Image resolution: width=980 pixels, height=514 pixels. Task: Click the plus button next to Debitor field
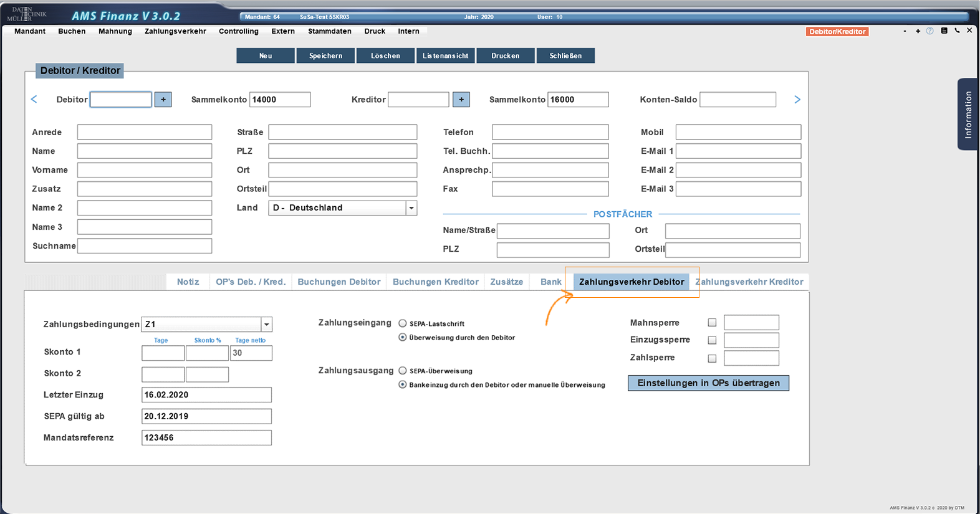click(163, 100)
